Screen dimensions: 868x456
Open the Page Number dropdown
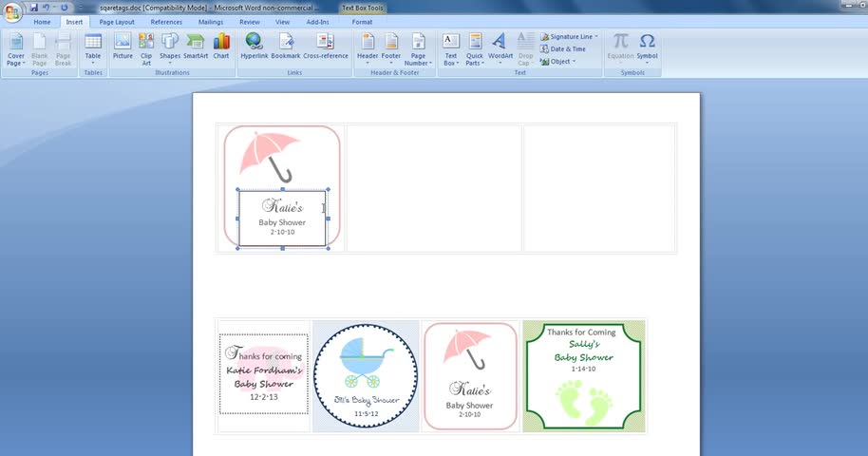coord(418,49)
